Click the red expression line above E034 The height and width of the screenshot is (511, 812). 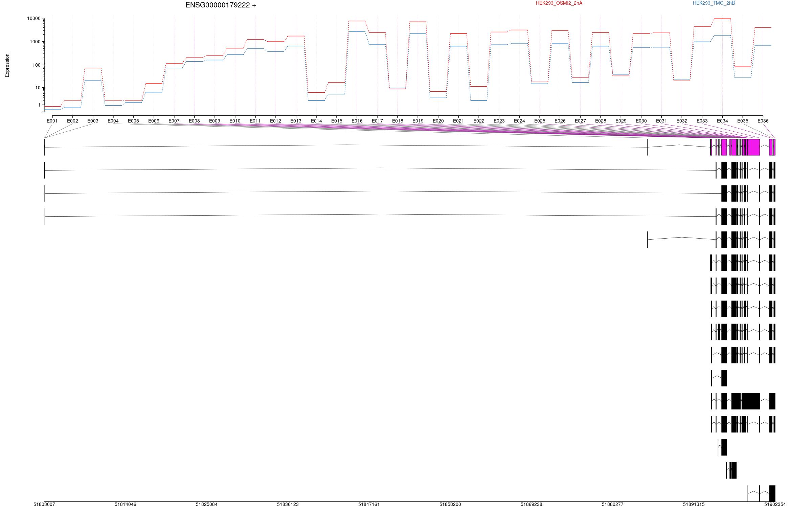pos(722,19)
